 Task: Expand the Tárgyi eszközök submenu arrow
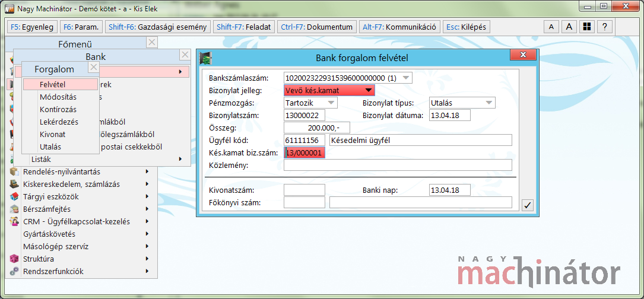[x=147, y=197]
